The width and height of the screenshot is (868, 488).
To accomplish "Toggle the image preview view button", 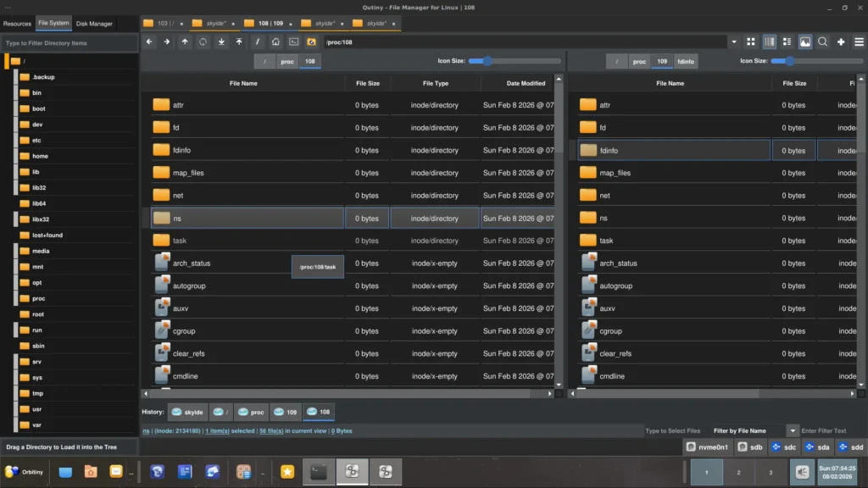I will click(804, 42).
